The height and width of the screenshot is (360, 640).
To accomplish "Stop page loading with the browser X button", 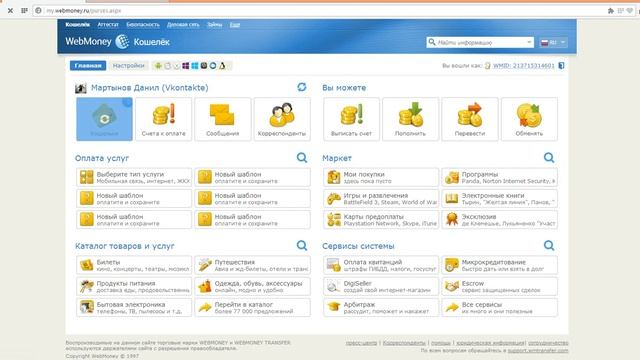I will tap(10, 11).
